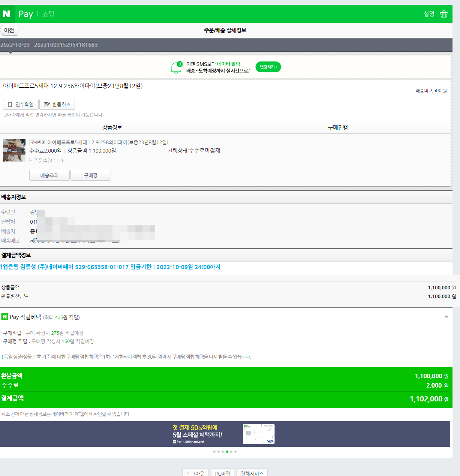Click the 변경하기 green button
The width and height of the screenshot is (460, 476).
(x=268, y=67)
